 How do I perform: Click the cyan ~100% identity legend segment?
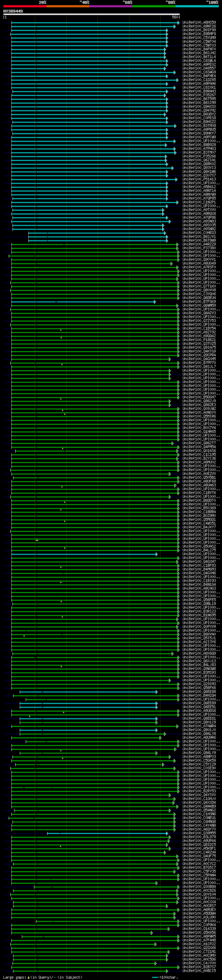(x=197, y=6)
